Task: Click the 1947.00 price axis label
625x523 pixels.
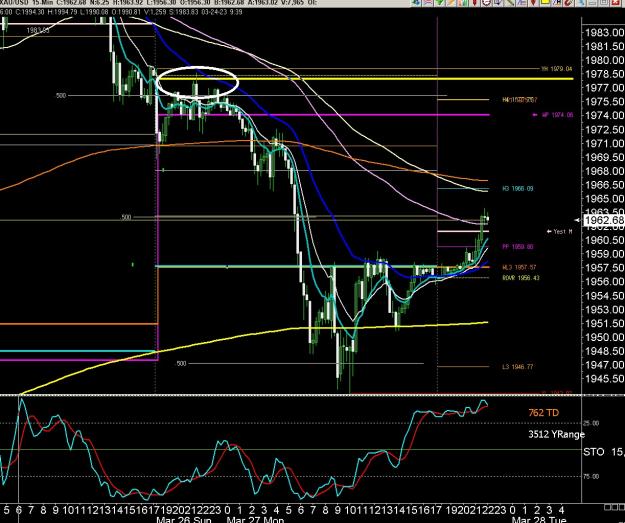Action: pyautogui.click(x=604, y=365)
